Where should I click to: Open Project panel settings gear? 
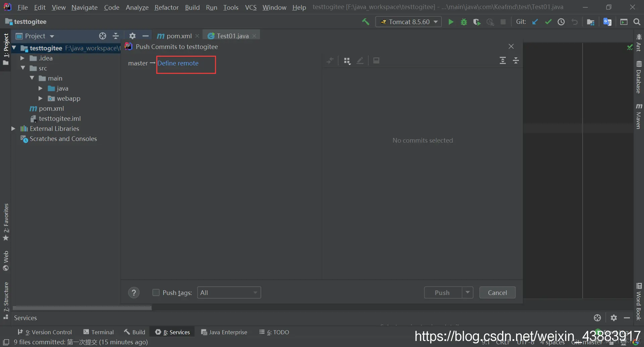[x=132, y=36]
